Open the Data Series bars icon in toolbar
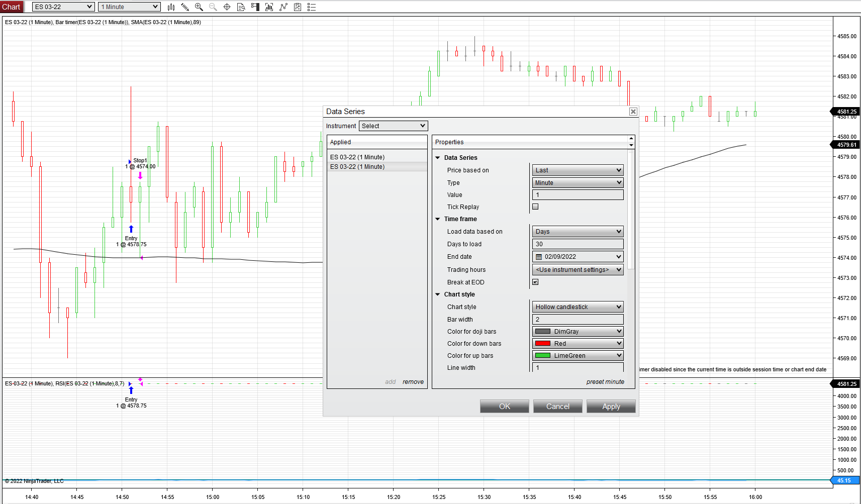 (x=171, y=7)
